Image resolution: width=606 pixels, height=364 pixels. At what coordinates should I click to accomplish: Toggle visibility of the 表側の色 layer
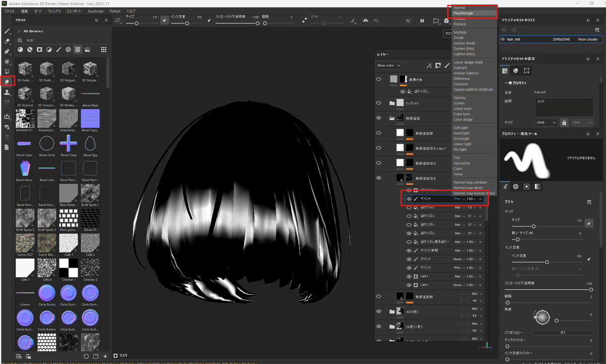pyautogui.click(x=379, y=79)
